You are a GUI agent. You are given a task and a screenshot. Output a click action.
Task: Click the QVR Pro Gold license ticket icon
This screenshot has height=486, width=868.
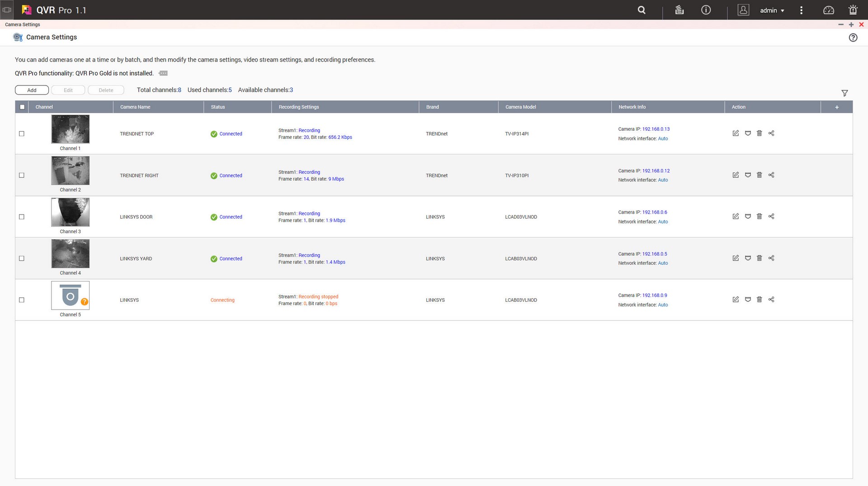click(163, 73)
